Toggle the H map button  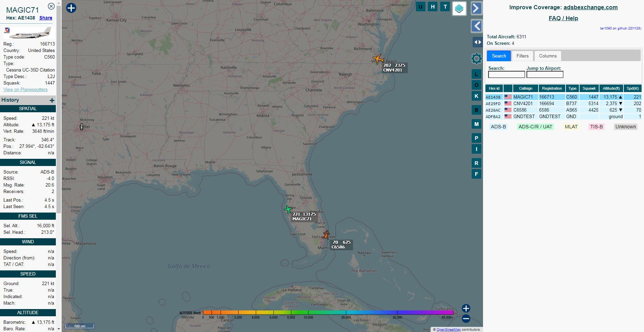tap(433, 7)
